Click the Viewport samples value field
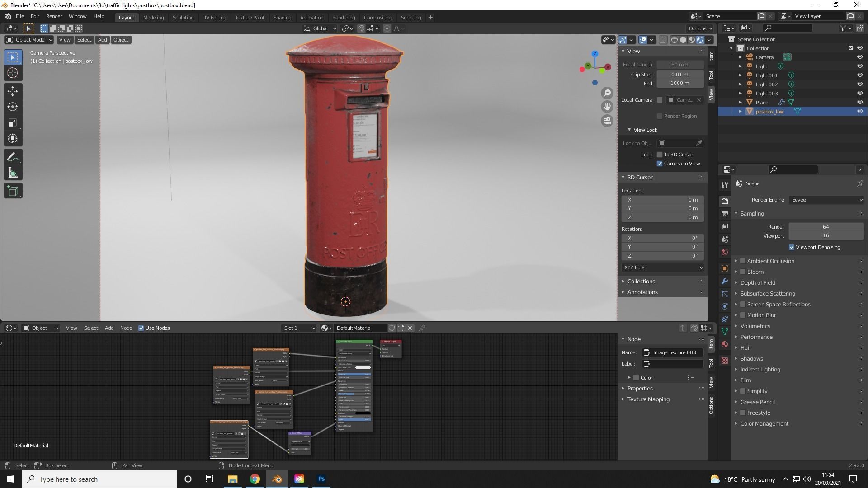Viewport: 868px width, 488px height. (826, 236)
